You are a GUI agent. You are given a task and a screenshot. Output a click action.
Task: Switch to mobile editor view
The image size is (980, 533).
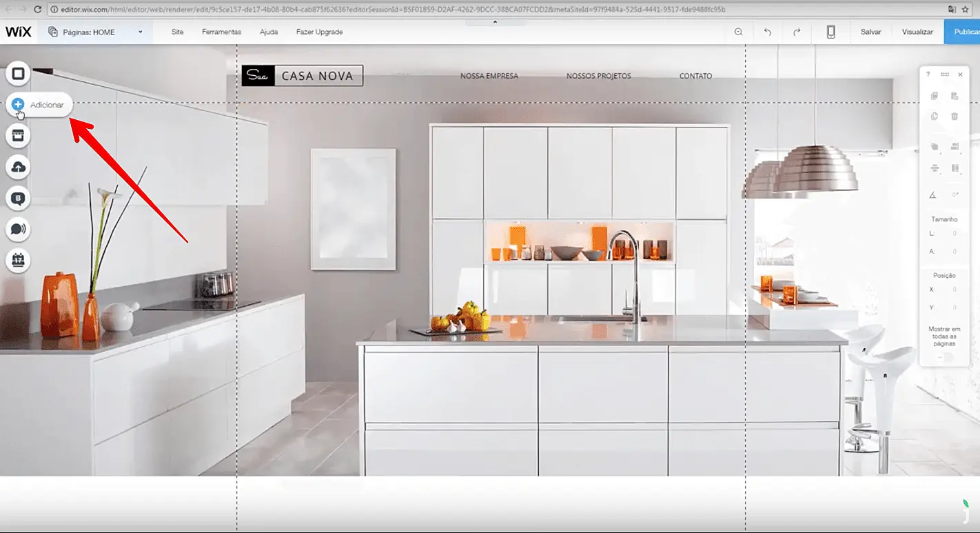tap(831, 32)
